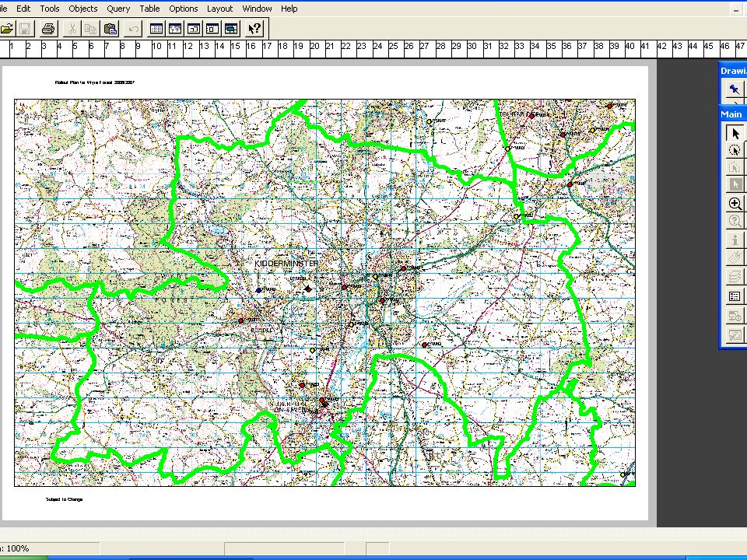
Task: Open the Window menu
Action: (257, 9)
